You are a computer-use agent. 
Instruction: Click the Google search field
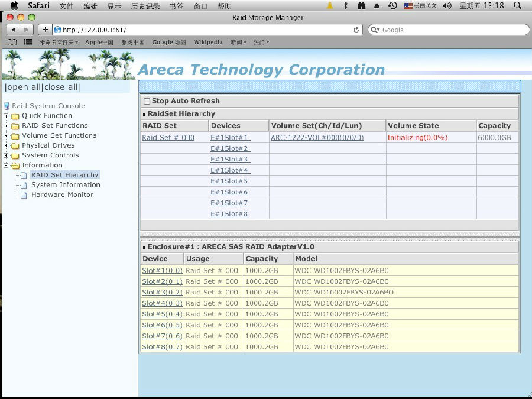point(449,30)
